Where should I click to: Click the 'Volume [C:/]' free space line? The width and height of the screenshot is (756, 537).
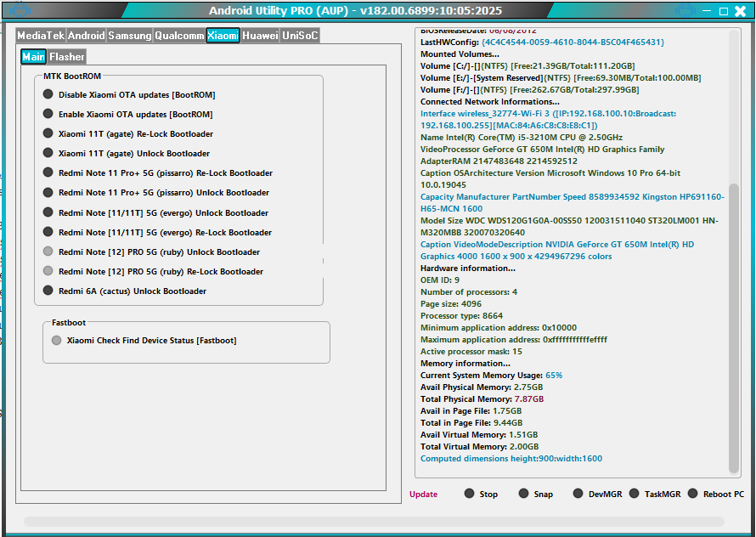528,66
